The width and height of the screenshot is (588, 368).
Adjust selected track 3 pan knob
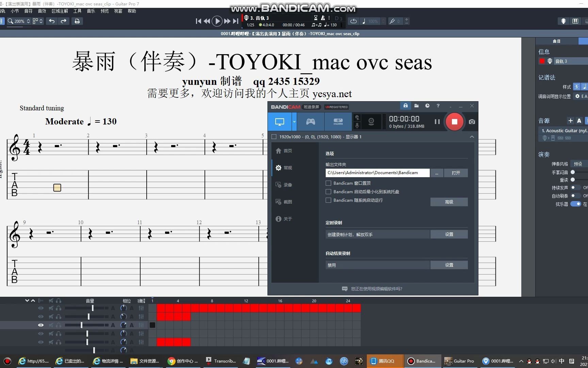pos(124,325)
